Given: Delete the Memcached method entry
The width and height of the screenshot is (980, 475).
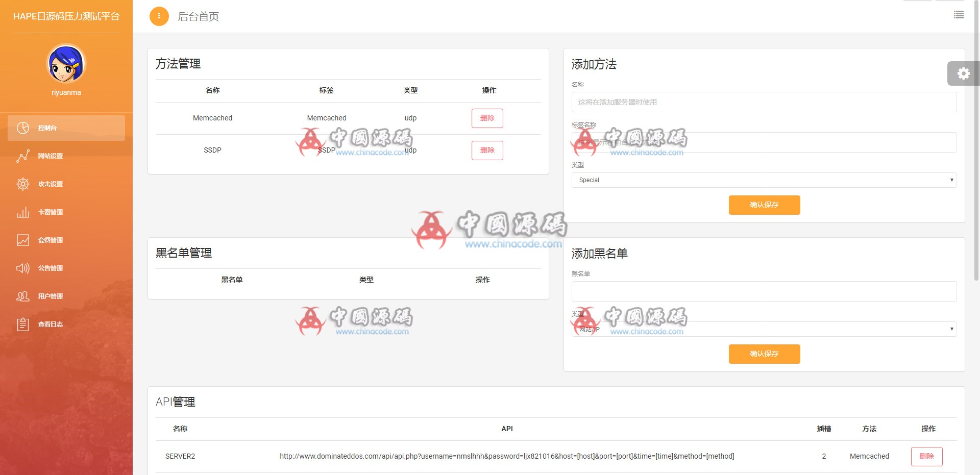Looking at the screenshot, I should tap(487, 118).
